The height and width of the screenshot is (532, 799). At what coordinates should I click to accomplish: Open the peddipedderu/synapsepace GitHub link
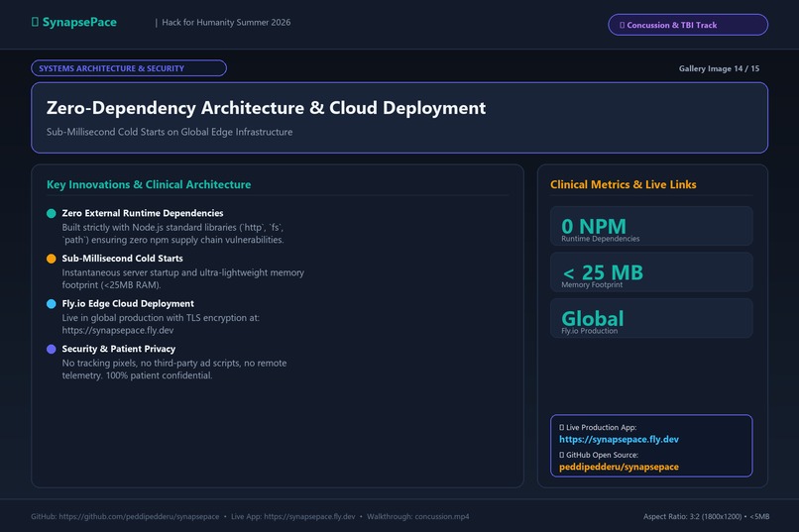pos(619,467)
